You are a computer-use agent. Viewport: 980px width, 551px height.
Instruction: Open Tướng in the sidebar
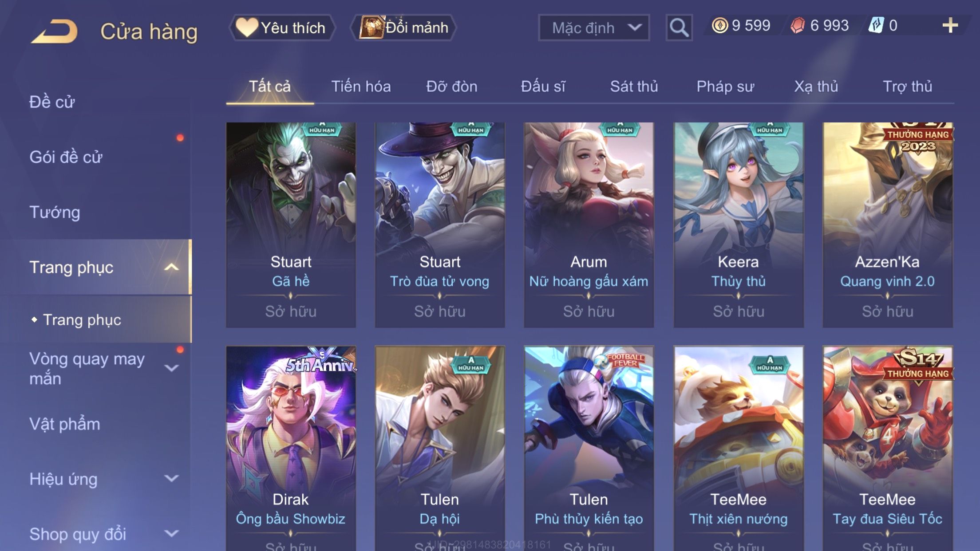click(55, 212)
